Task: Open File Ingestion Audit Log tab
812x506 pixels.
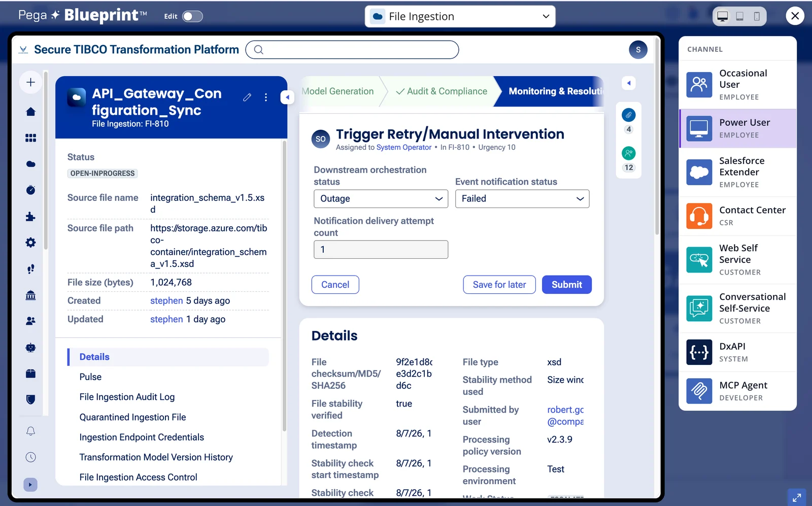Action: (x=127, y=397)
